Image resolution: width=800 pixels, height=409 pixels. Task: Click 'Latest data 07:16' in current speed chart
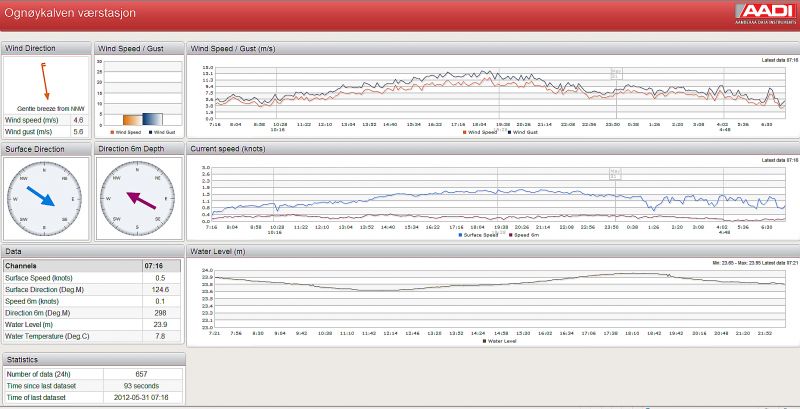tap(780, 160)
